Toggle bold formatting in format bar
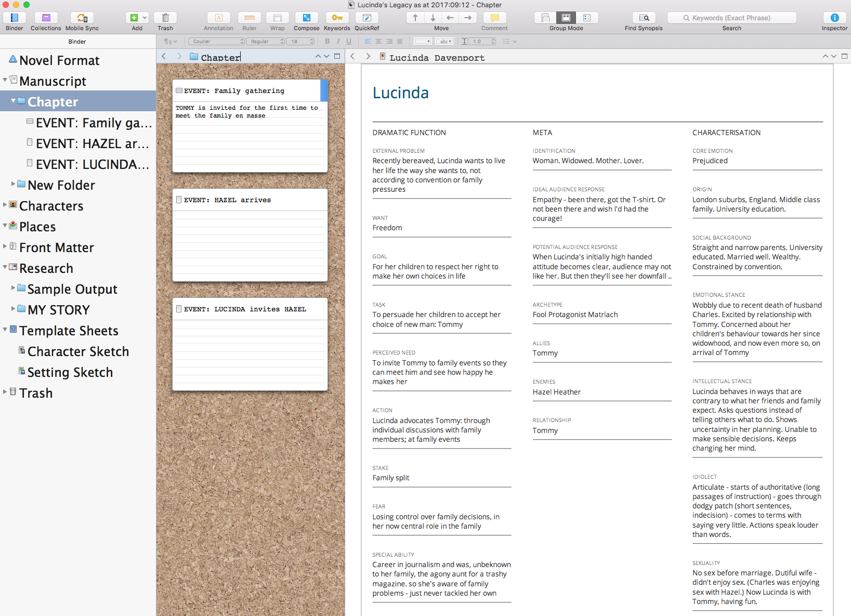The height and width of the screenshot is (616, 851). (327, 42)
